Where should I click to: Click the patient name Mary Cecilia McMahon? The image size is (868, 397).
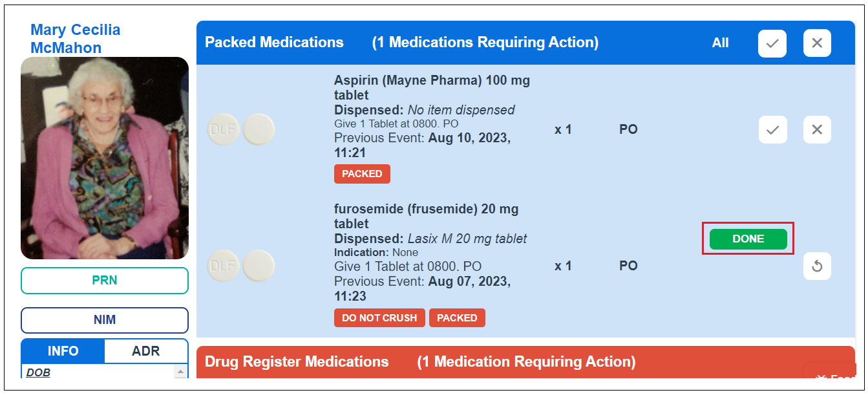tap(75, 38)
